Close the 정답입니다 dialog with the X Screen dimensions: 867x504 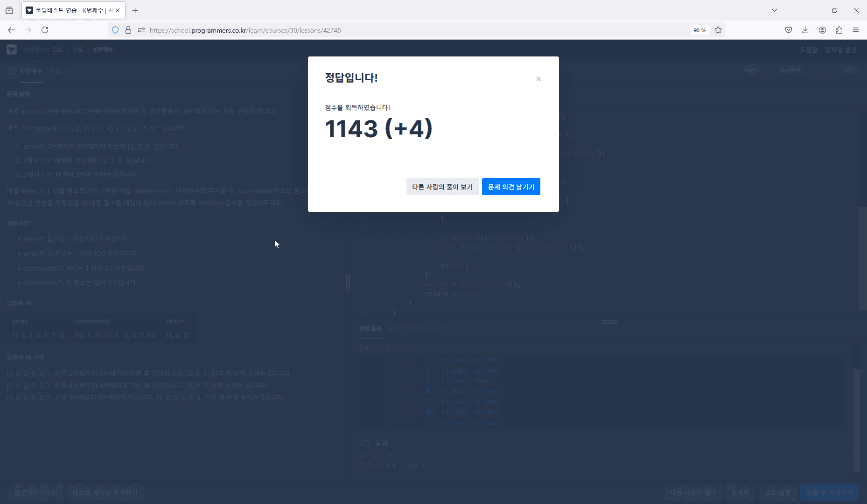[x=538, y=79]
